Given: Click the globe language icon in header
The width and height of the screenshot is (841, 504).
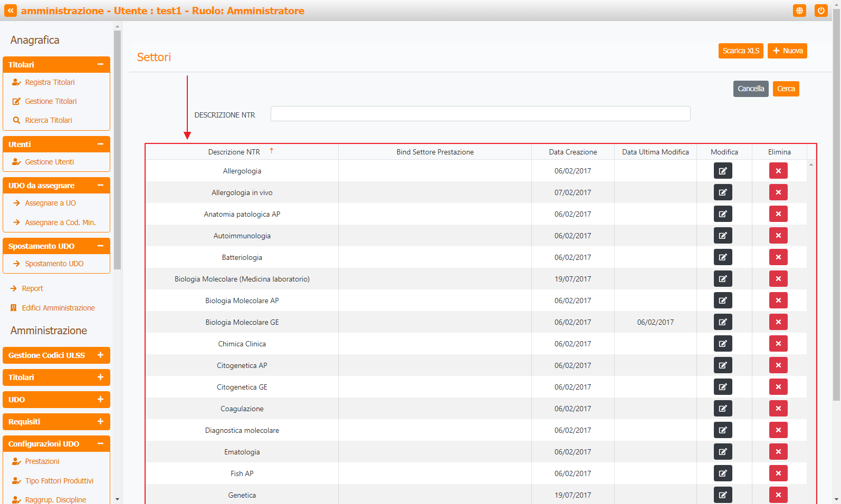Looking at the screenshot, I should [799, 11].
